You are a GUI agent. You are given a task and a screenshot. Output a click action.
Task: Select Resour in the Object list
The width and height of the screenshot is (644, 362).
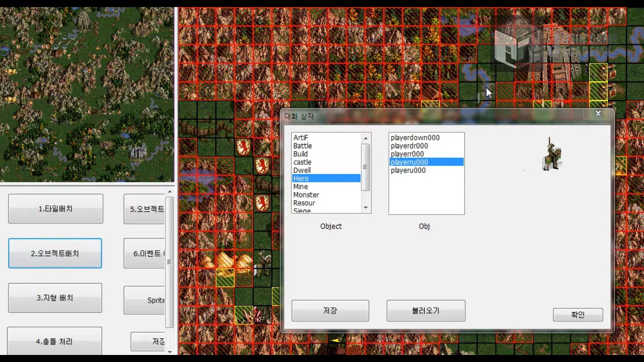[326, 203]
